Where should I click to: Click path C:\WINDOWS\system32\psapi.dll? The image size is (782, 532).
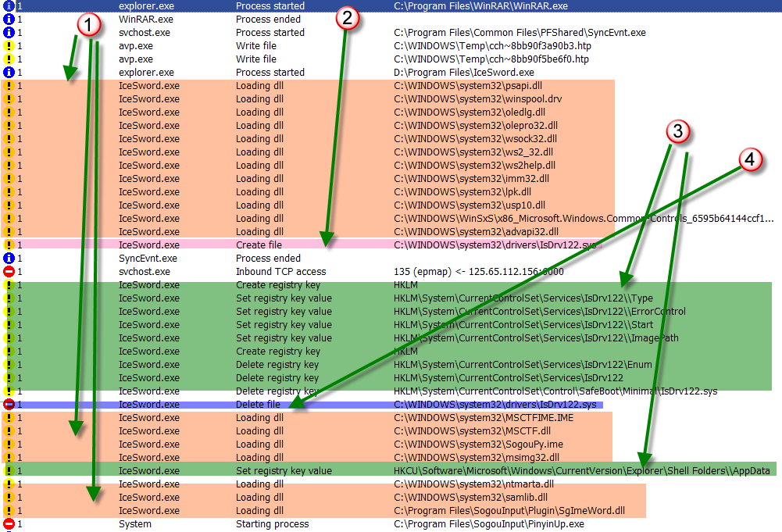point(468,86)
